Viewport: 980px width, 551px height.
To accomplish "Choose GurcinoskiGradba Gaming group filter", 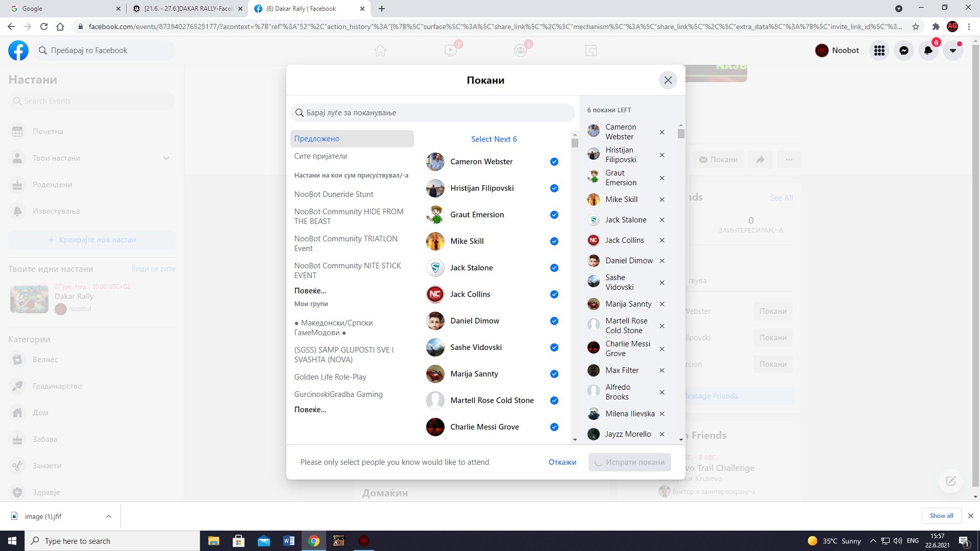I will pyautogui.click(x=338, y=394).
